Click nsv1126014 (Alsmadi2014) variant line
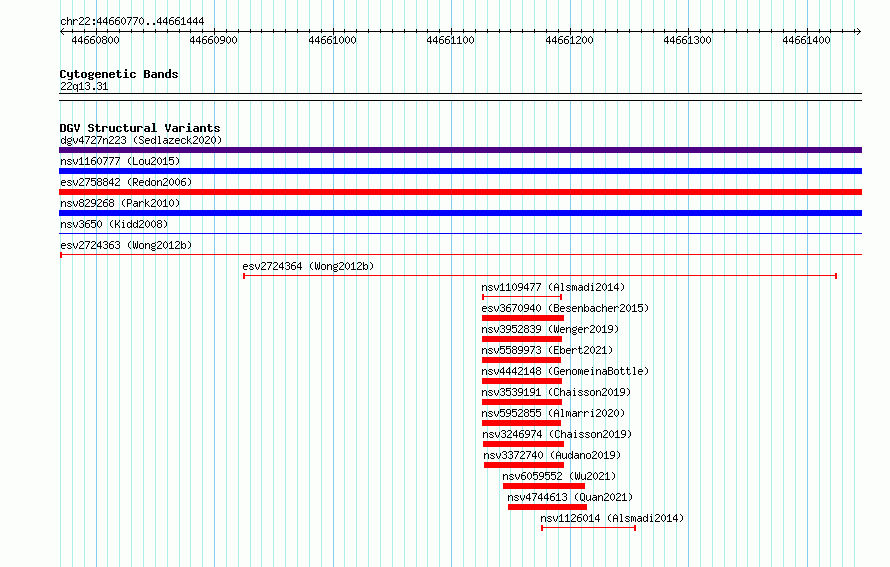 click(x=589, y=528)
